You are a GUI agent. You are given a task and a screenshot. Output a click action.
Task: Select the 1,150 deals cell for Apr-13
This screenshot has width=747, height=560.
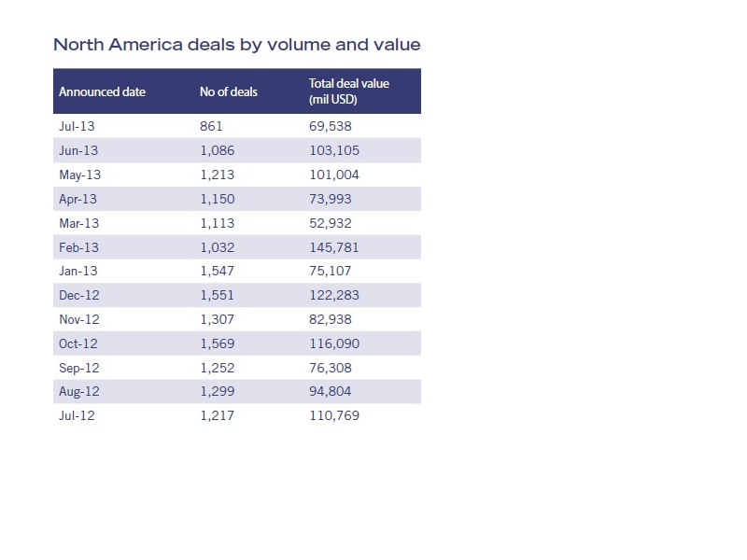coord(217,199)
